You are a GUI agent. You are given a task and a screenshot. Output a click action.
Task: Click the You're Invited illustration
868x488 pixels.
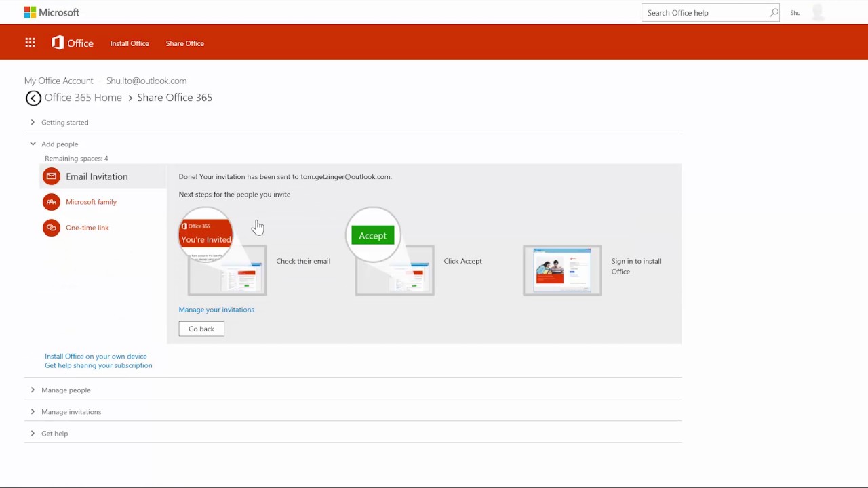tap(205, 235)
